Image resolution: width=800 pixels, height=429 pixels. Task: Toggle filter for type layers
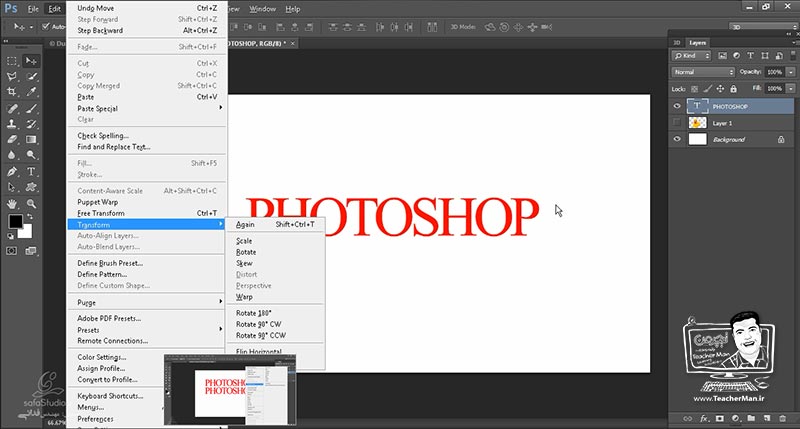pyautogui.click(x=750, y=56)
